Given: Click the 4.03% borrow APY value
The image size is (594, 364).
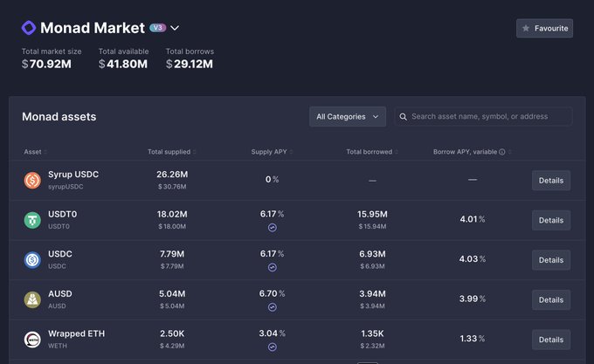Looking at the screenshot, I should [473, 258].
